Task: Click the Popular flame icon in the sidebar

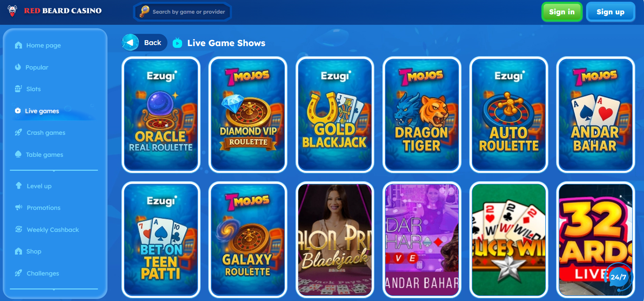Action: (x=18, y=67)
